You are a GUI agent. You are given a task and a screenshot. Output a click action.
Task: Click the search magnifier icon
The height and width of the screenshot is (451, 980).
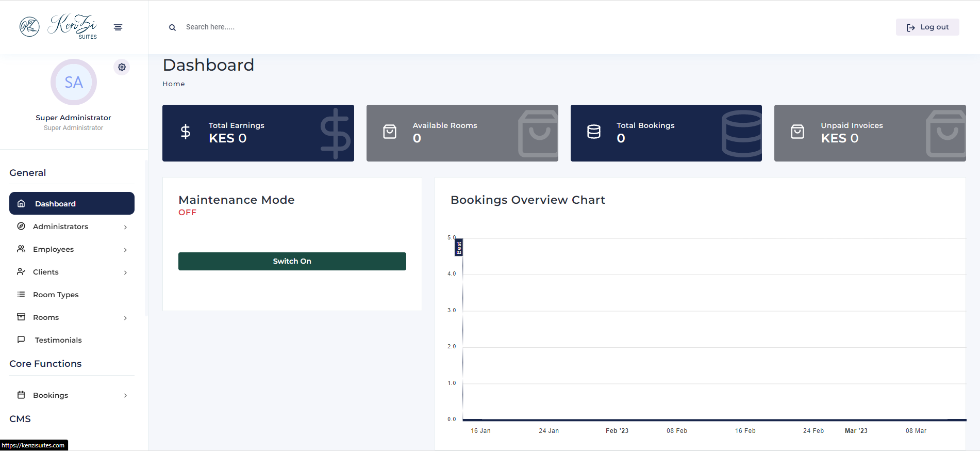[172, 27]
